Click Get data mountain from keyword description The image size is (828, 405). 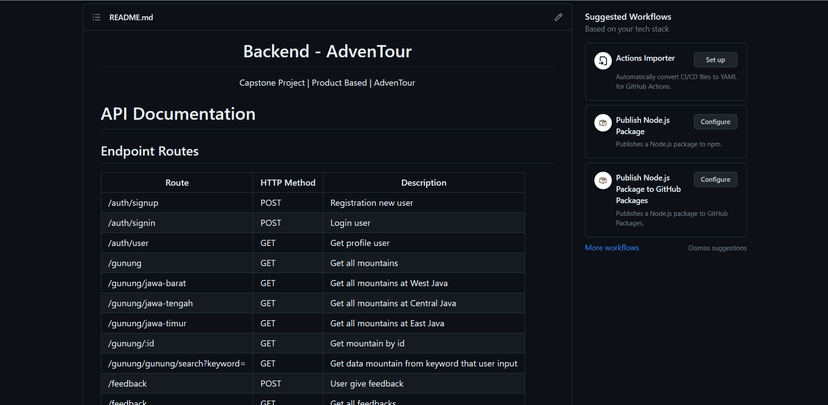(424, 363)
